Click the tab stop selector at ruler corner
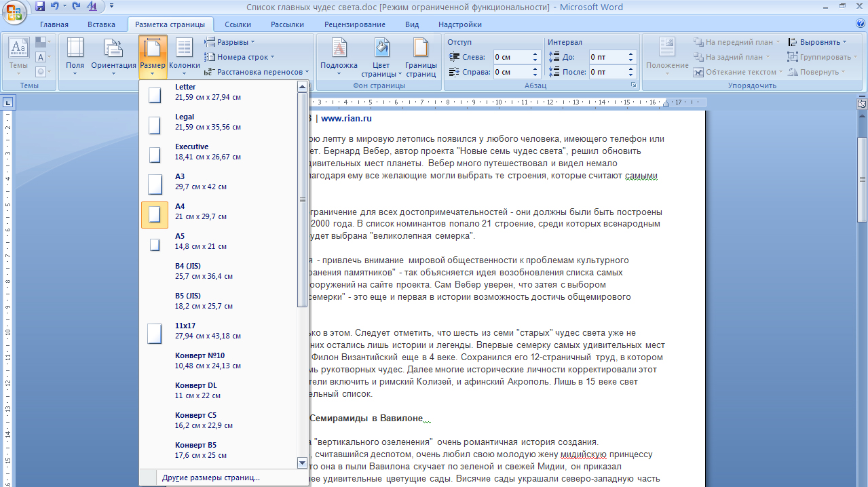The image size is (868, 487). coord(7,103)
